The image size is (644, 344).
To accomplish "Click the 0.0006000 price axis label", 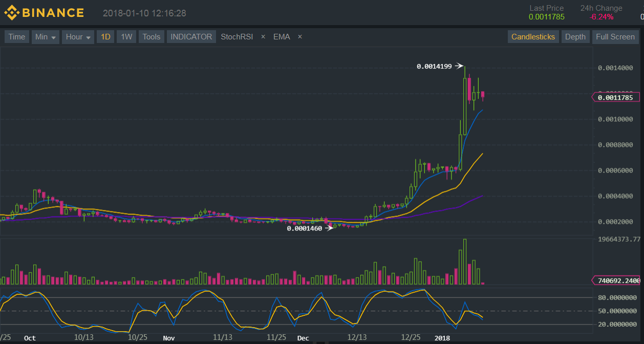I will (x=615, y=170).
